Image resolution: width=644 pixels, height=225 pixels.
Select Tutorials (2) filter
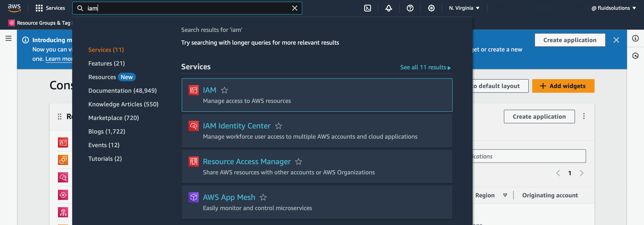(x=105, y=159)
